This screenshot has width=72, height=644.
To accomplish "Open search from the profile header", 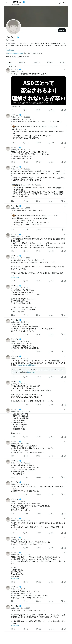I will (64, 3).
